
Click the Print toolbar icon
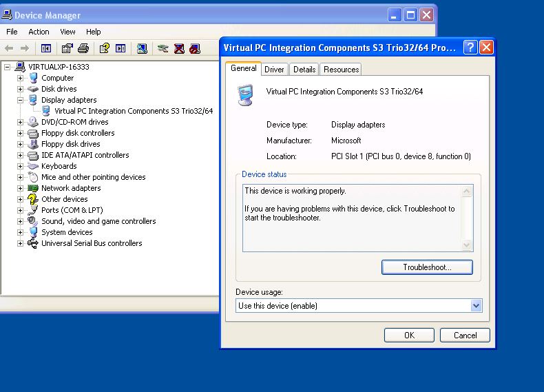coord(83,48)
